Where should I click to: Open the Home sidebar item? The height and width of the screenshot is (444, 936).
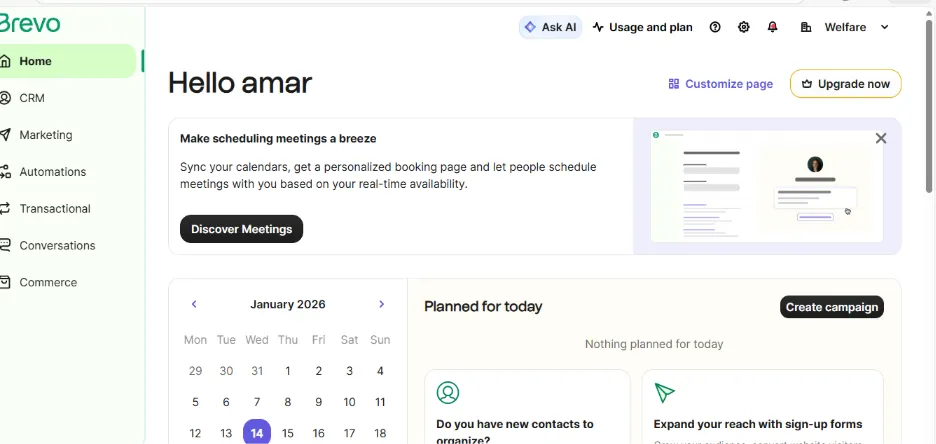pos(67,61)
